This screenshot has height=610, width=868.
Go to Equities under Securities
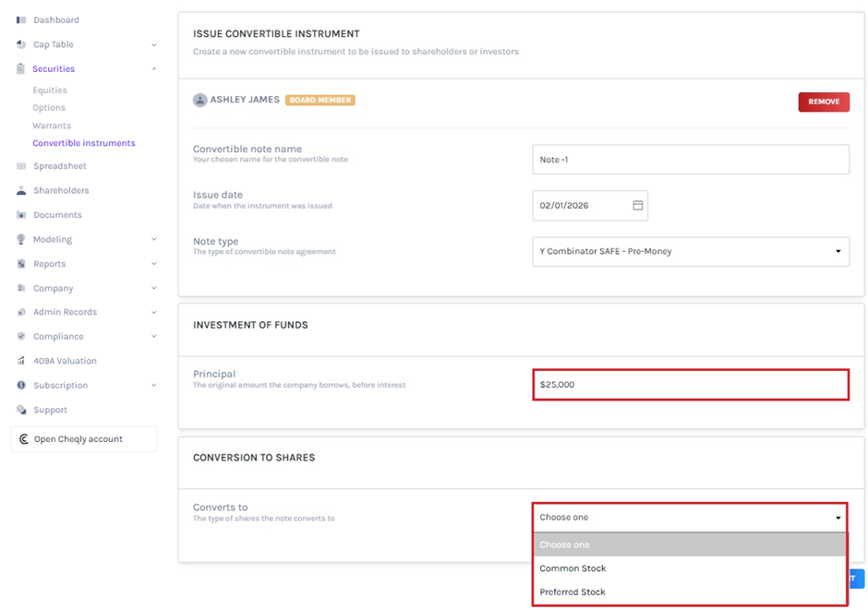click(x=50, y=90)
